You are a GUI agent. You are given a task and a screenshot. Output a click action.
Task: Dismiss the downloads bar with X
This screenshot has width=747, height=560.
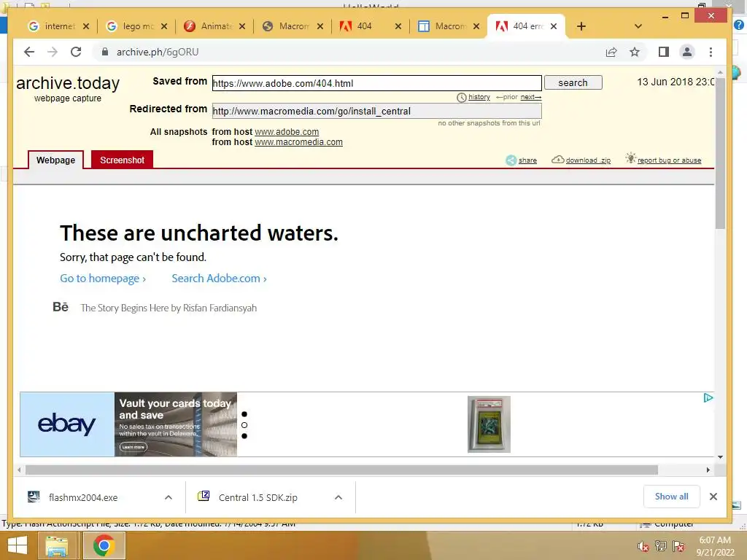[x=713, y=497]
